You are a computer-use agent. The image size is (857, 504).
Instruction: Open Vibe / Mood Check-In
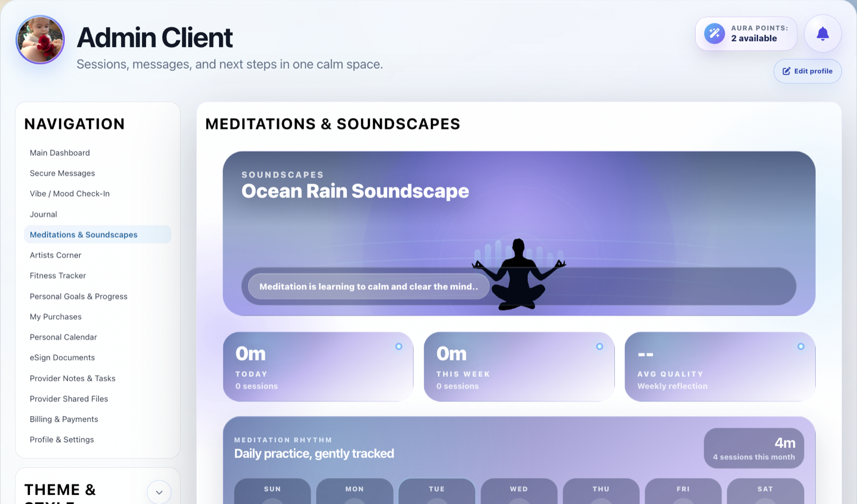tap(97, 193)
